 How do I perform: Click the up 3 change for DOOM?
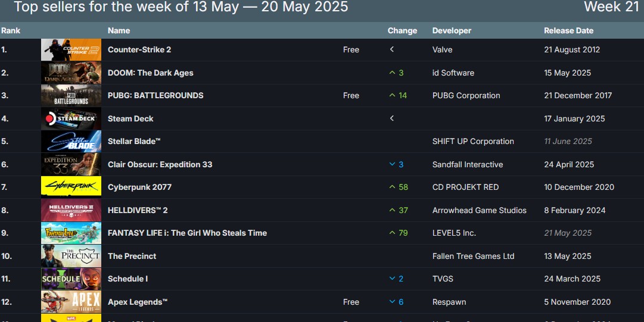tap(396, 73)
